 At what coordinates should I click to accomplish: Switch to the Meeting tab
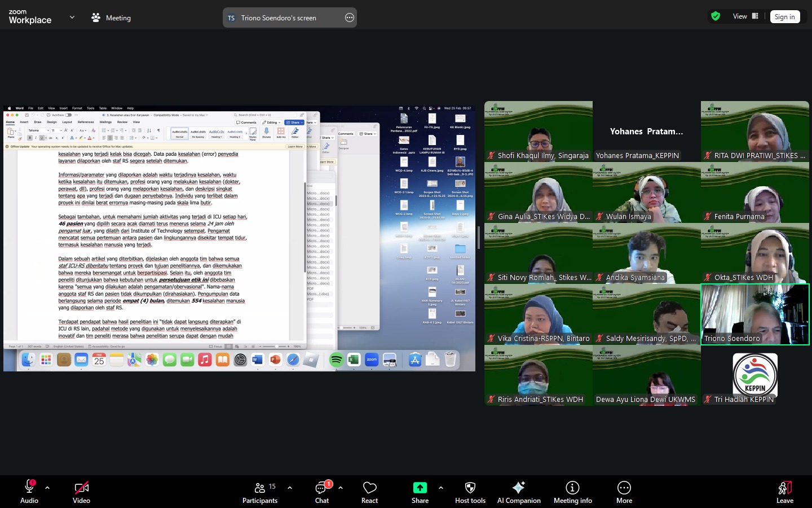111,18
